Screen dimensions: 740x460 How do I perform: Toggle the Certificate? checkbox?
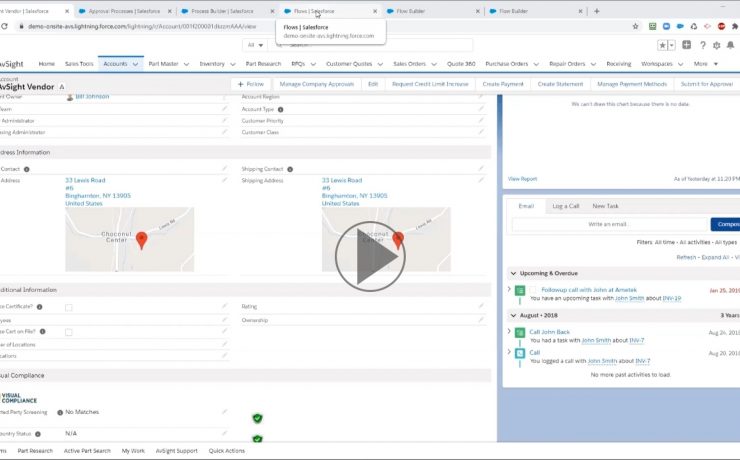point(69,308)
